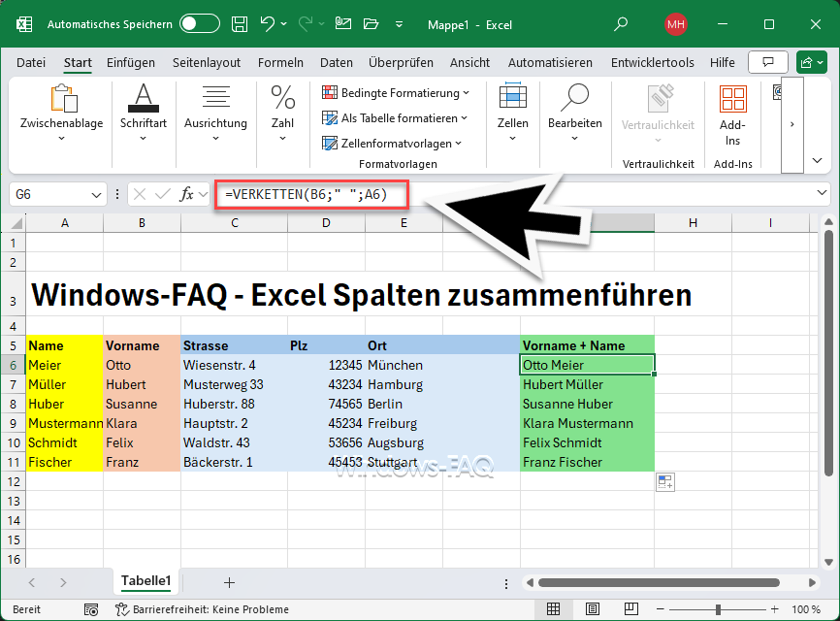
Task: Switch to the Überprüfen tab
Action: 401,63
